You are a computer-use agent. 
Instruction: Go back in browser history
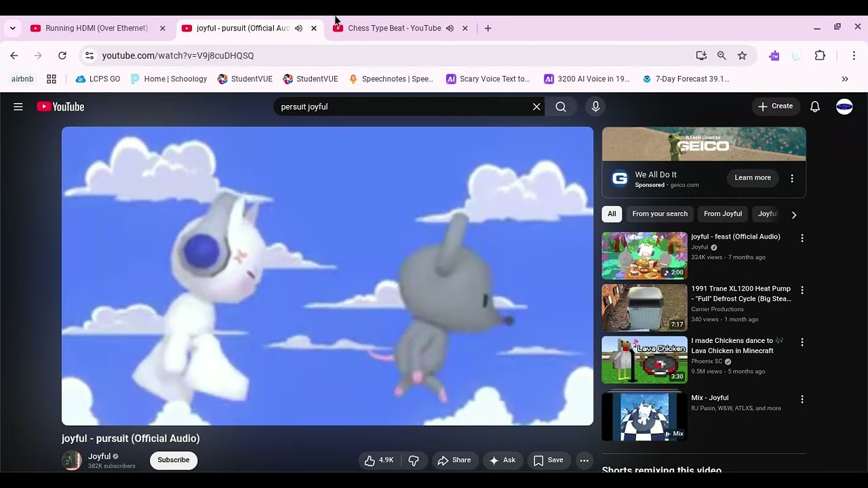pyautogui.click(x=14, y=56)
